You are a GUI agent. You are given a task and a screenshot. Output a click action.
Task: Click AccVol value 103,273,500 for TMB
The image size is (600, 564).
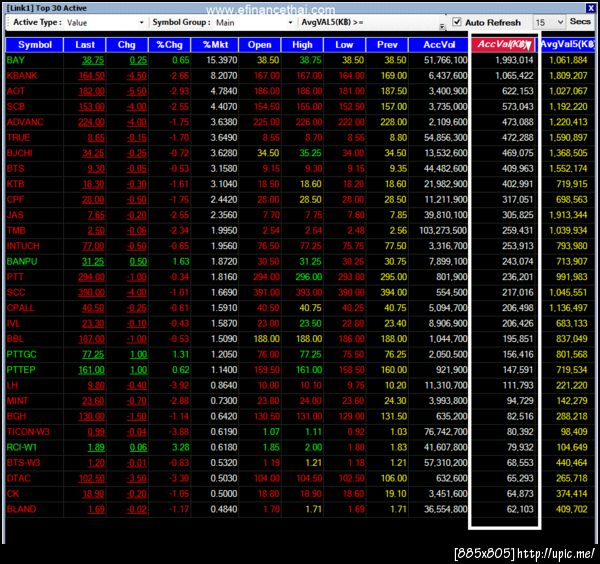[x=443, y=230]
